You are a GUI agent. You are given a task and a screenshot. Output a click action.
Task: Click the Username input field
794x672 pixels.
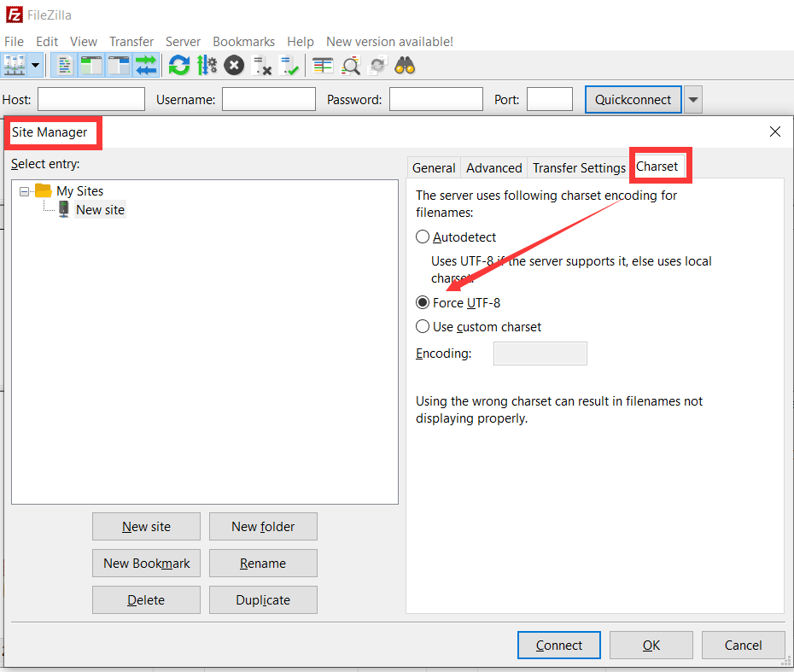(269, 99)
